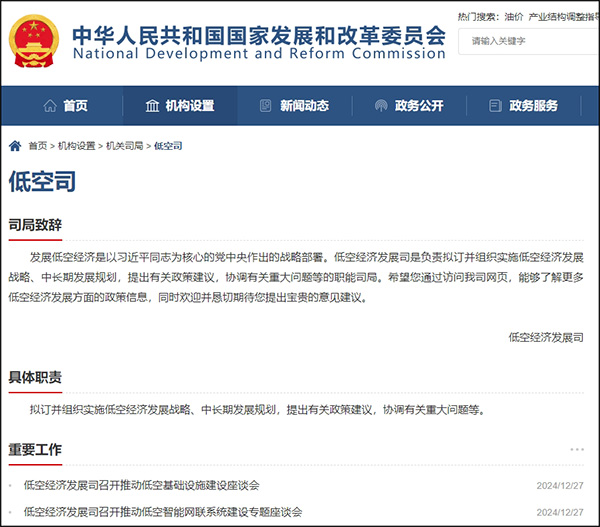
Task: Focus the 请输入关键字 search box
Action: coord(529,41)
